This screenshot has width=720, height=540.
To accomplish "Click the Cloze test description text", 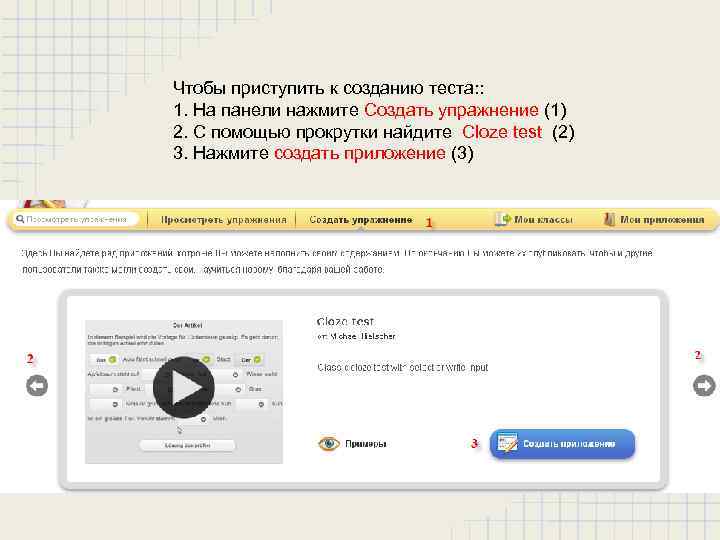I will coord(403,367).
